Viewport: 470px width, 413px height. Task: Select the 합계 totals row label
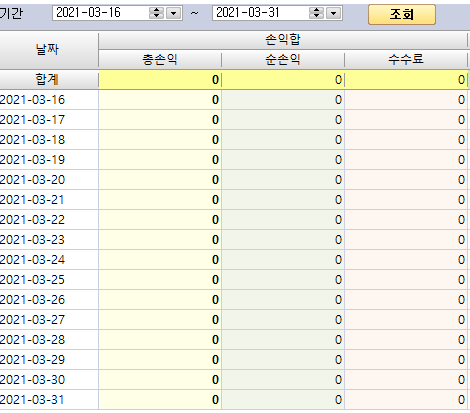(x=48, y=80)
